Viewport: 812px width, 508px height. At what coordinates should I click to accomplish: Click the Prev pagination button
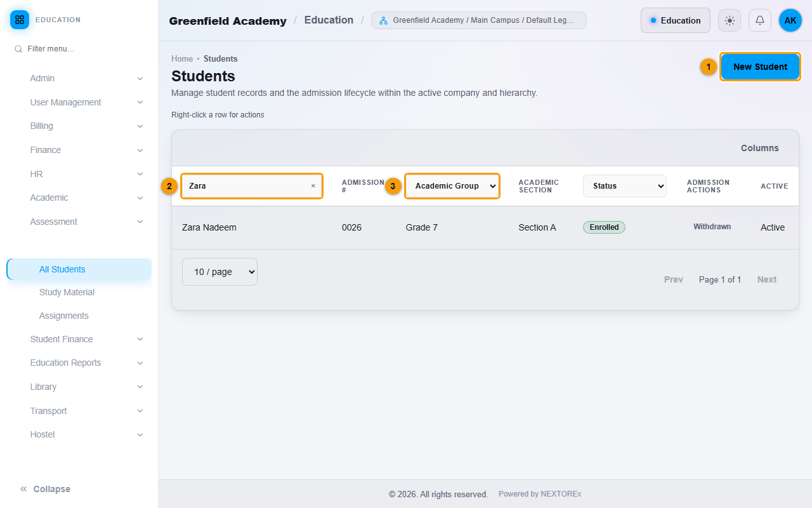(674, 279)
